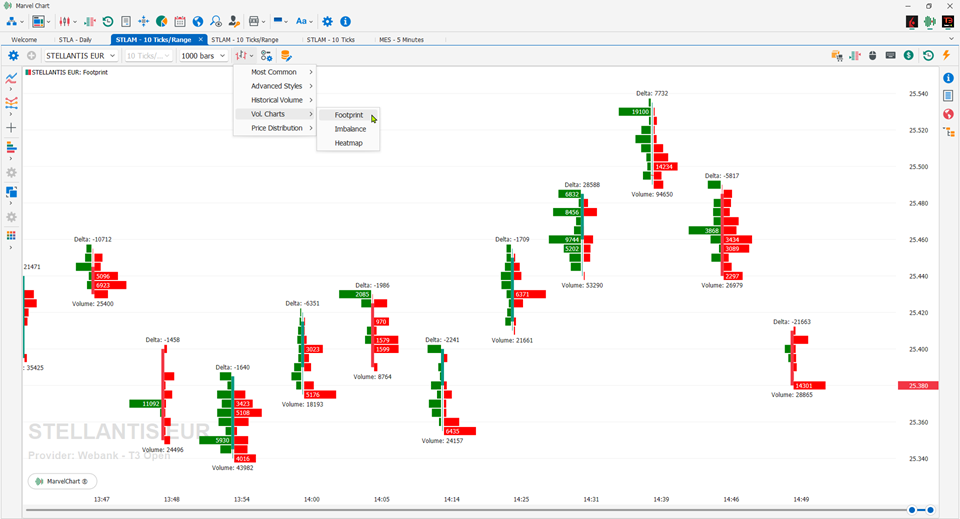
Task: Click the orange tree structure icon in right sidebar
Action: (x=948, y=132)
